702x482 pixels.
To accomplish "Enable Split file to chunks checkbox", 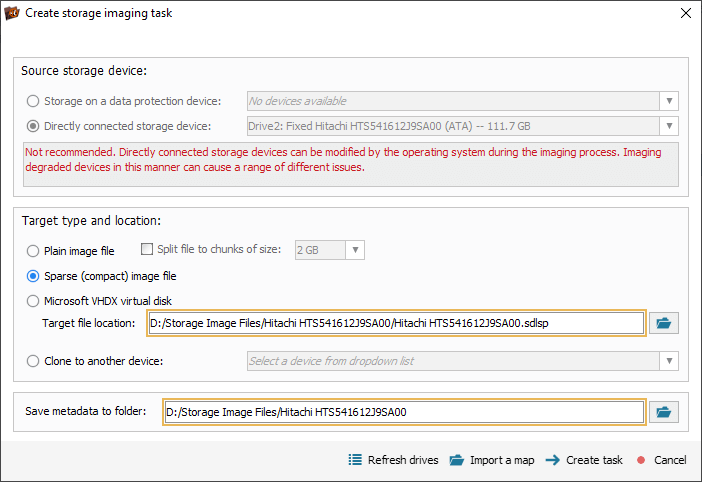I will [147, 249].
